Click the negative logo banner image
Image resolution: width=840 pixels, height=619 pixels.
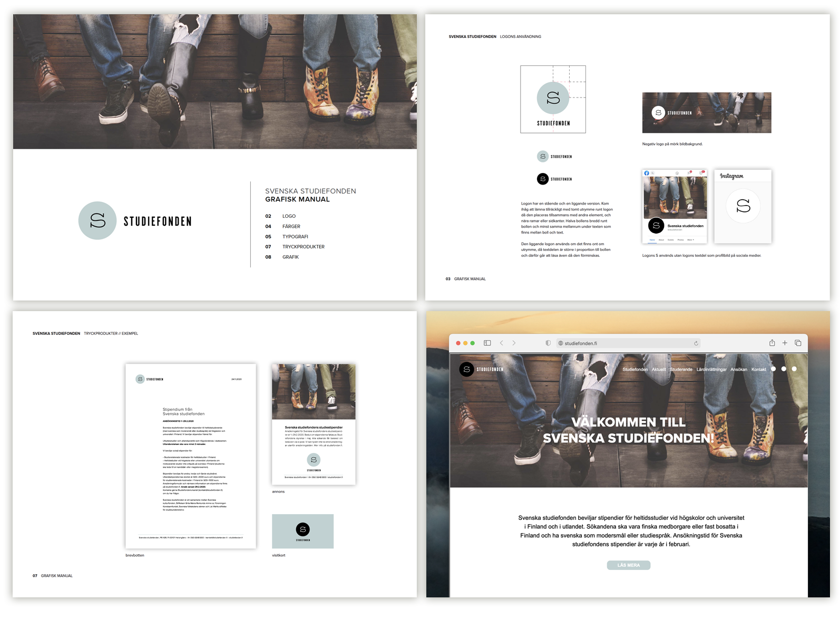point(707,113)
